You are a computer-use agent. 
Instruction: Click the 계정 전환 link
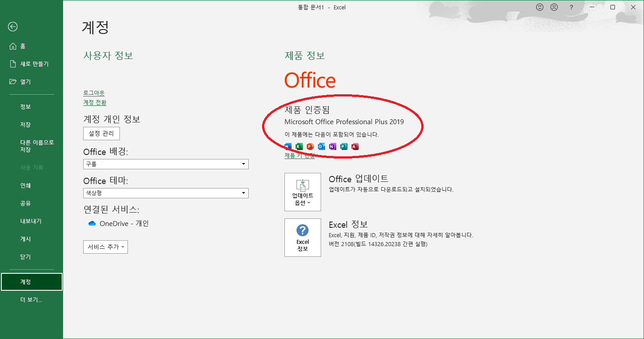[95, 102]
